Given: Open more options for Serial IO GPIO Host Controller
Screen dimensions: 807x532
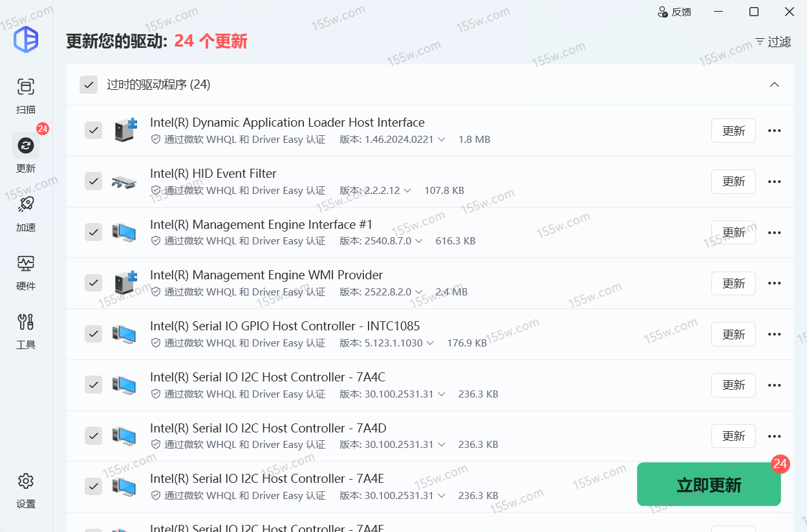Looking at the screenshot, I should (774, 334).
